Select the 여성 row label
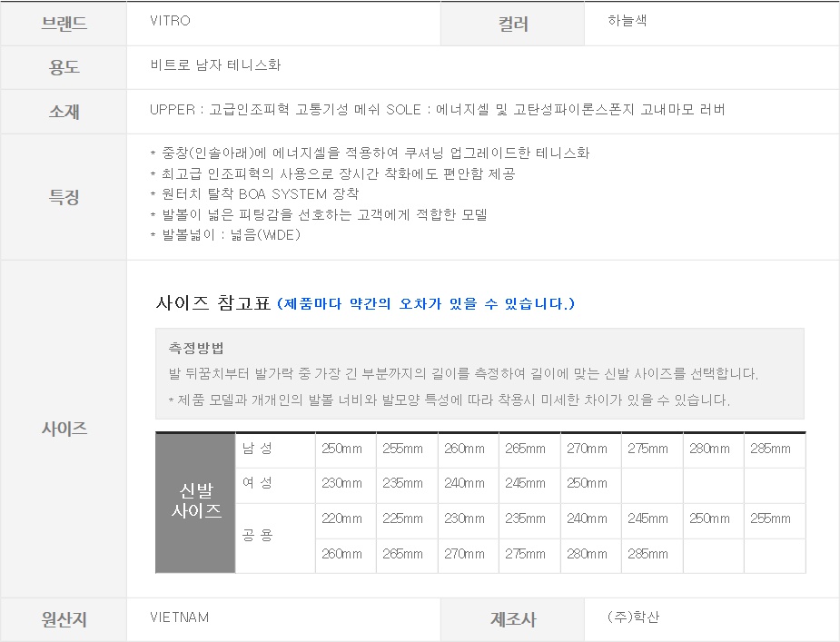Screen dimensions: 840x642 [256, 484]
